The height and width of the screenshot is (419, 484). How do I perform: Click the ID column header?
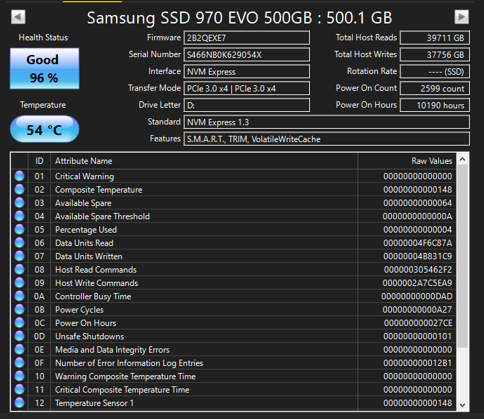pos(39,161)
